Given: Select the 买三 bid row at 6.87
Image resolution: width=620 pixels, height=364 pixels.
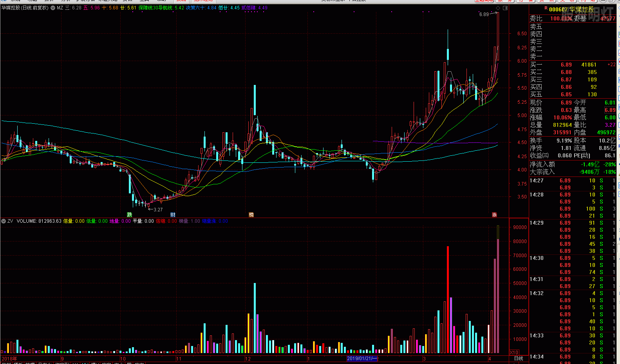Looking at the screenshot, I should pos(573,79).
